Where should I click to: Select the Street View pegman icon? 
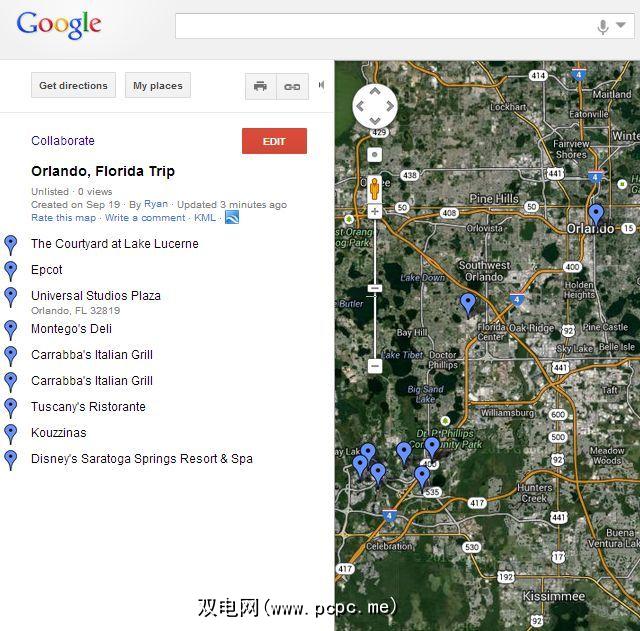pos(375,189)
